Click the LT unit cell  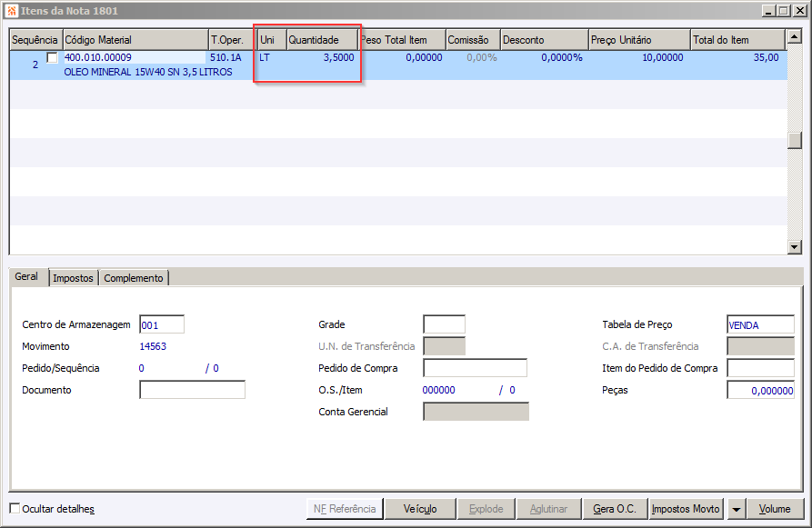(x=265, y=57)
